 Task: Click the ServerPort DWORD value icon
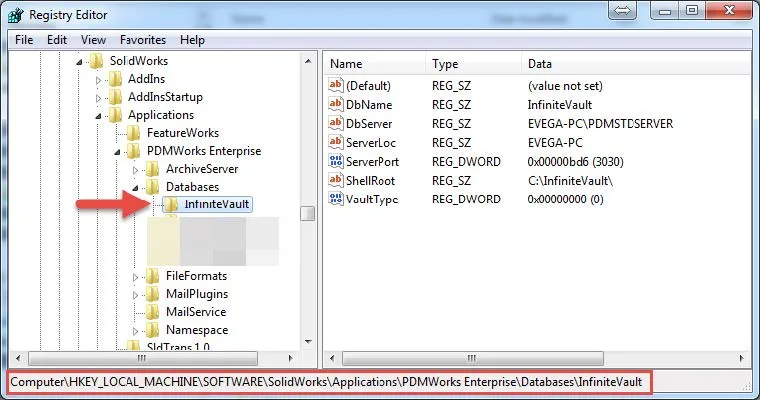(336, 160)
